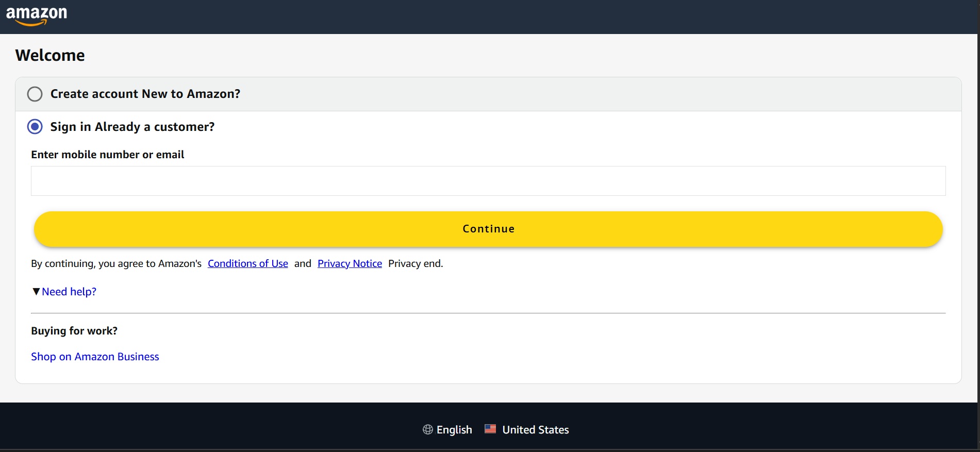Click the 'Enter mobile number or email' label
980x452 pixels.
pos(107,155)
